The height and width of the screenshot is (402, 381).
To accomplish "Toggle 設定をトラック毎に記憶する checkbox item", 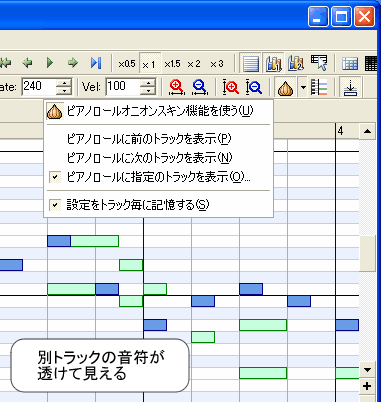I will click(158, 205).
